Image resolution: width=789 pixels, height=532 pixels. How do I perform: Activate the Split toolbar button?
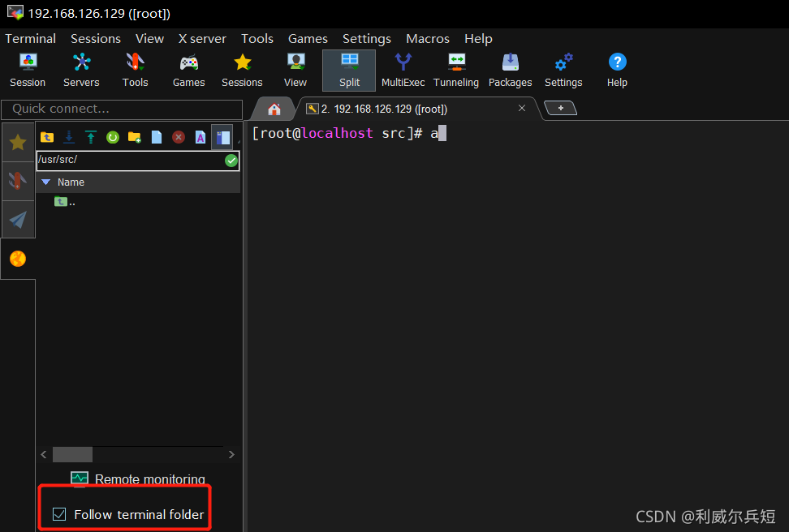coord(349,71)
